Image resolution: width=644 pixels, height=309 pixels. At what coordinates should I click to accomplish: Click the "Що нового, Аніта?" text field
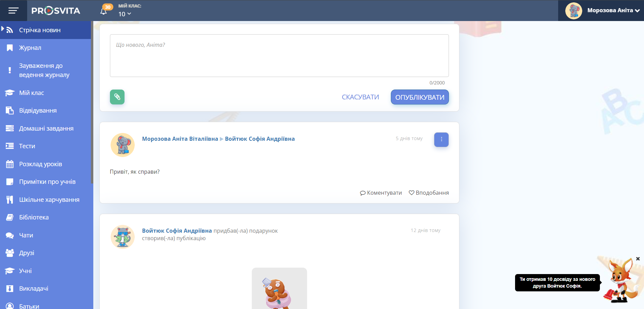click(279, 56)
